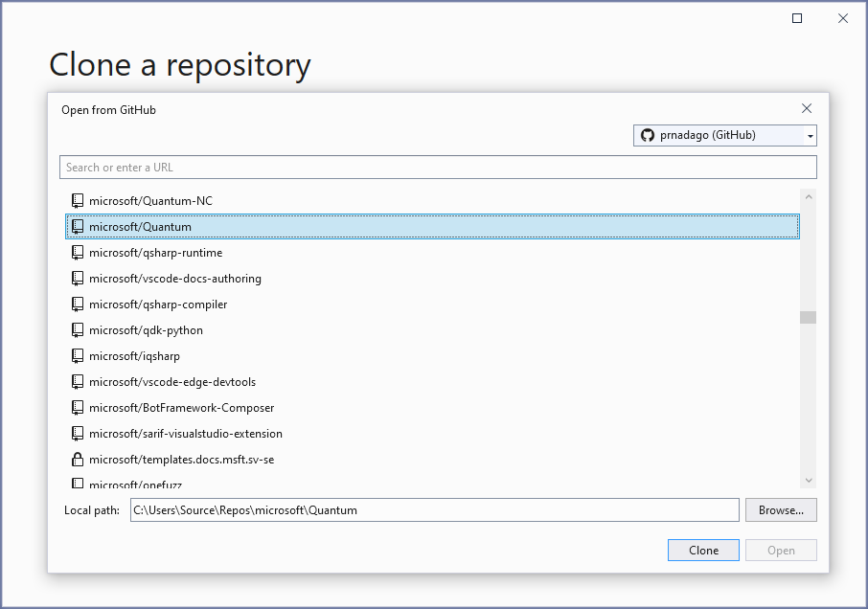Screen dimensions: 868x609
Task: Click the repo icon beside microsoft/sarif-visualstudio-extension
Action: pos(78,433)
